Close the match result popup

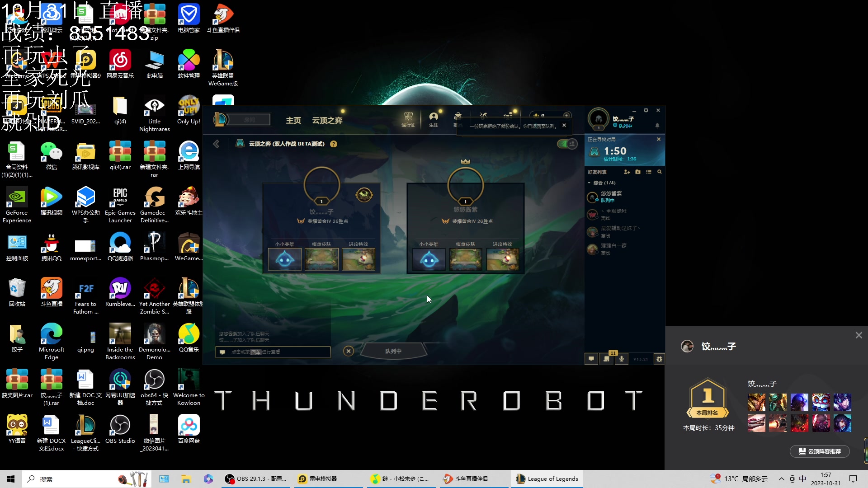coord(859,335)
